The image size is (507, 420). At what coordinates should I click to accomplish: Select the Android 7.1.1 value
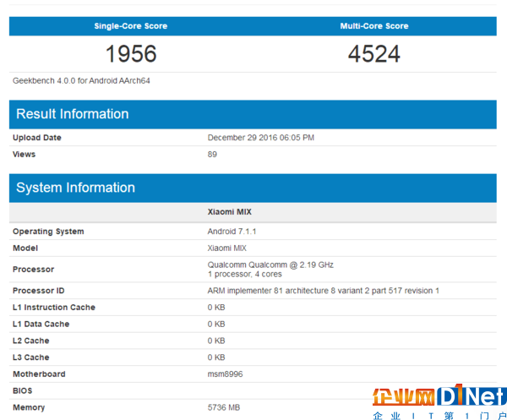[232, 232]
